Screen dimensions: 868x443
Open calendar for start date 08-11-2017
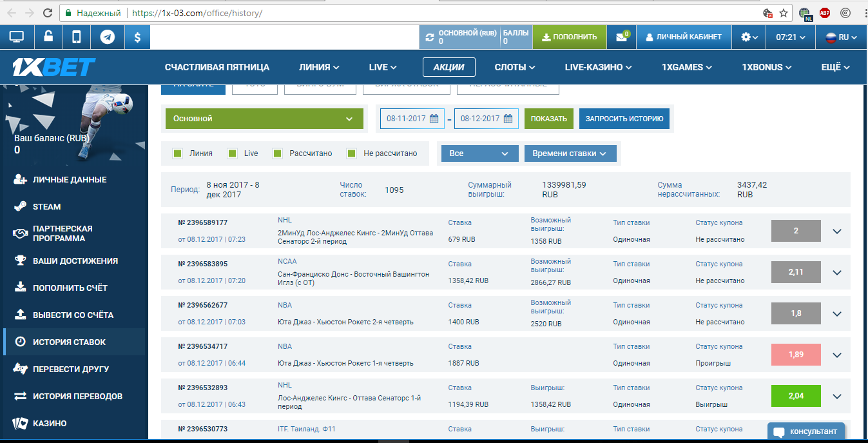[x=434, y=119]
